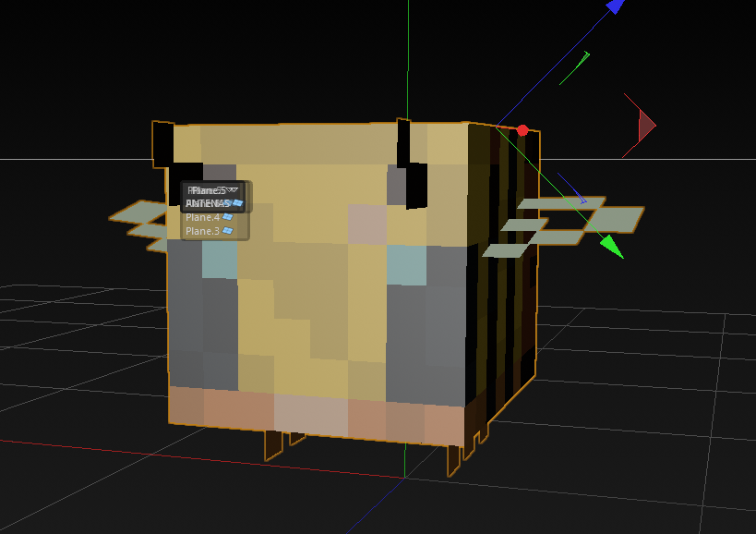Select the front leg under the bee body
The height and width of the screenshot is (534, 756).
273,445
